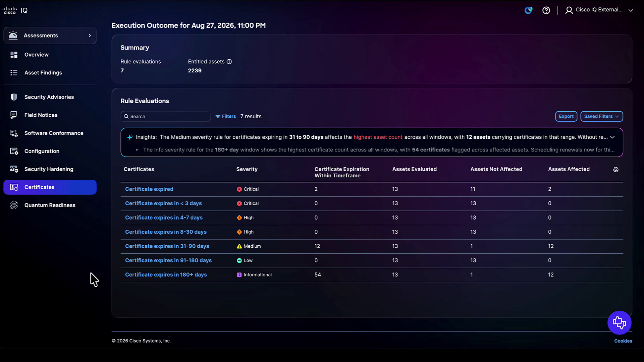Expand the Assessments menu chevron
Image resolution: width=644 pixels, height=362 pixels.
click(x=90, y=36)
